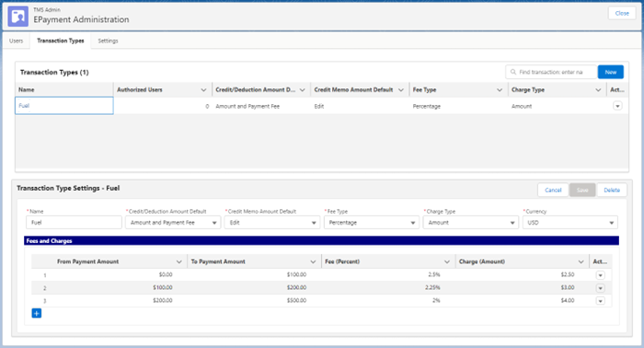Image resolution: width=644 pixels, height=348 pixels.
Task: Open To Payment Amount column menu
Action: 313,261
